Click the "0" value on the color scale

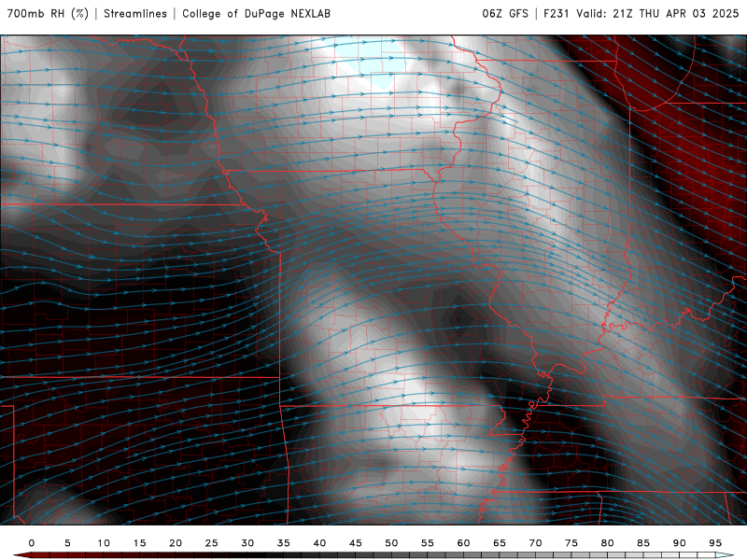[x=32, y=543]
